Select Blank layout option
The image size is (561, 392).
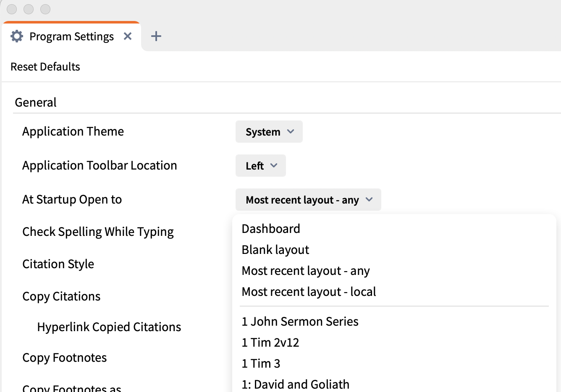[x=275, y=250]
